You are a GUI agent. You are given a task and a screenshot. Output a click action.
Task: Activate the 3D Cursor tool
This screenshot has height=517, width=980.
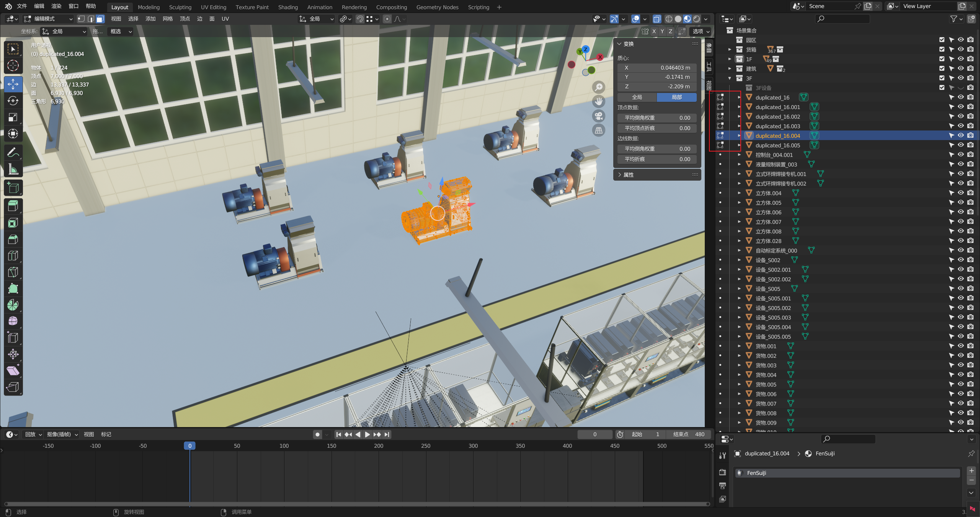[13, 66]
